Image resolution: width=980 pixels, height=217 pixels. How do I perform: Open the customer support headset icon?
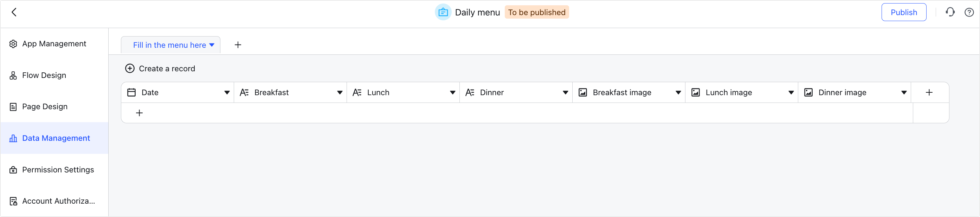950,12
